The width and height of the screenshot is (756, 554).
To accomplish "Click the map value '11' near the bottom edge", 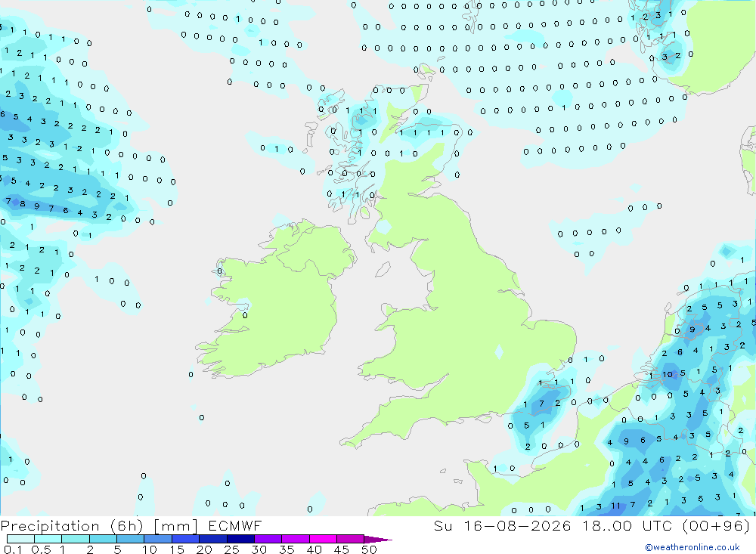I will pyautogui.click(x=615, y=506).
